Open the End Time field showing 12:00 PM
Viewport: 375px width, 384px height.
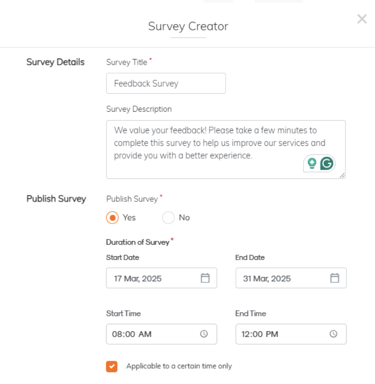291,334
